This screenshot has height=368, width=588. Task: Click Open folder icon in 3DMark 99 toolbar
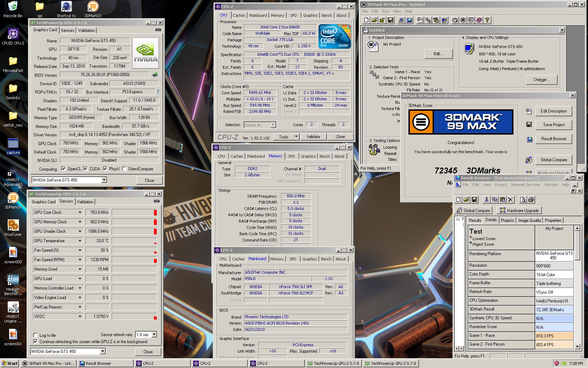374,20
